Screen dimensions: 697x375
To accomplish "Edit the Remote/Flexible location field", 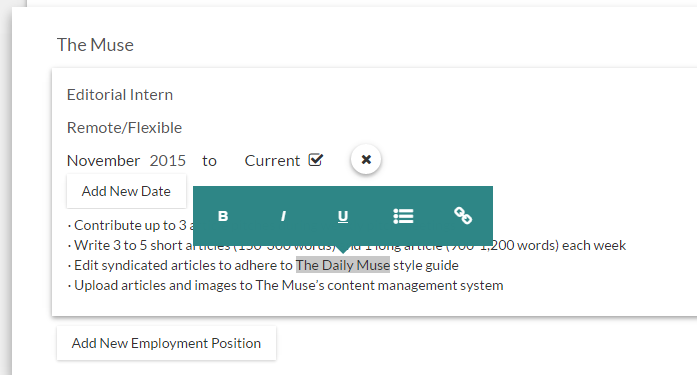I will tap(124, 128).
